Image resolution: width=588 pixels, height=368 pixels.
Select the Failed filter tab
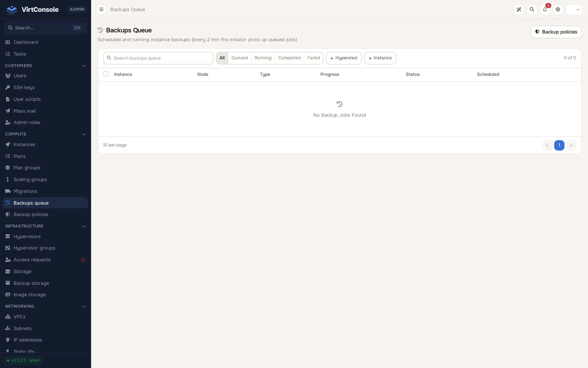(313, 58)
